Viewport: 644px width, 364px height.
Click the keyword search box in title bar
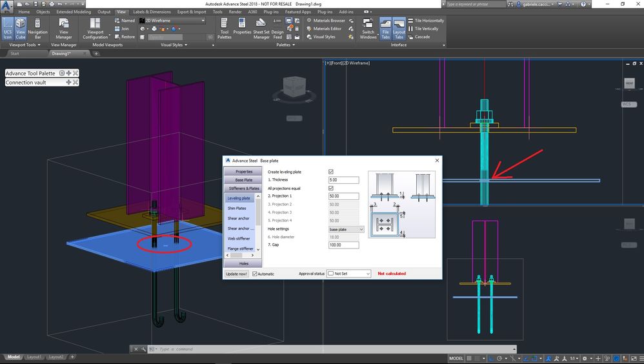(475, 4)
